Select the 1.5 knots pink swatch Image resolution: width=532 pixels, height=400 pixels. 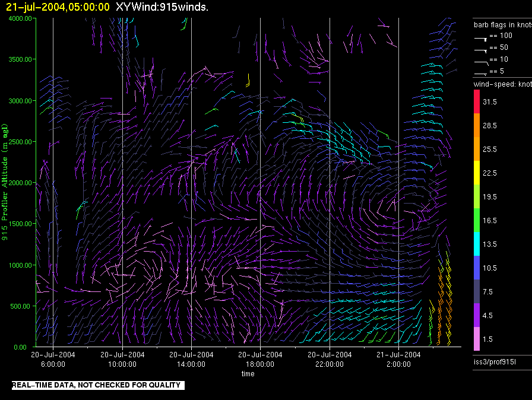coord(477,339)
